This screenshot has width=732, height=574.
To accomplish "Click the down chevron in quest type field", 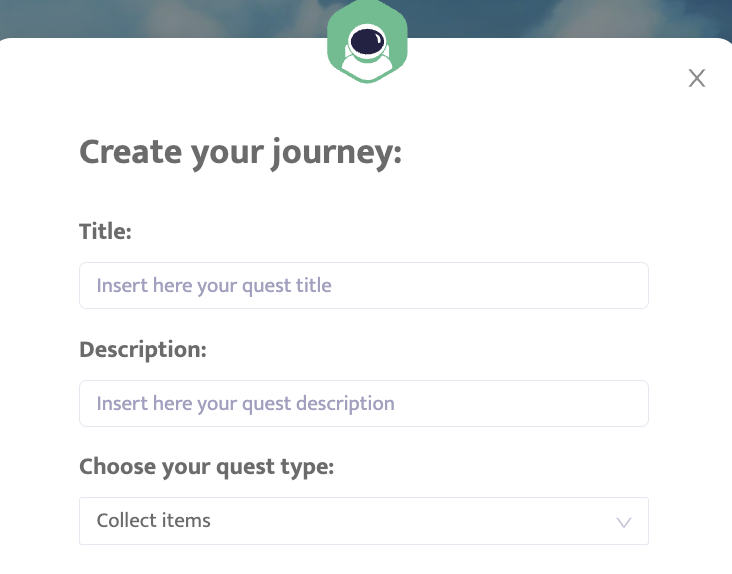I will 624,522.
